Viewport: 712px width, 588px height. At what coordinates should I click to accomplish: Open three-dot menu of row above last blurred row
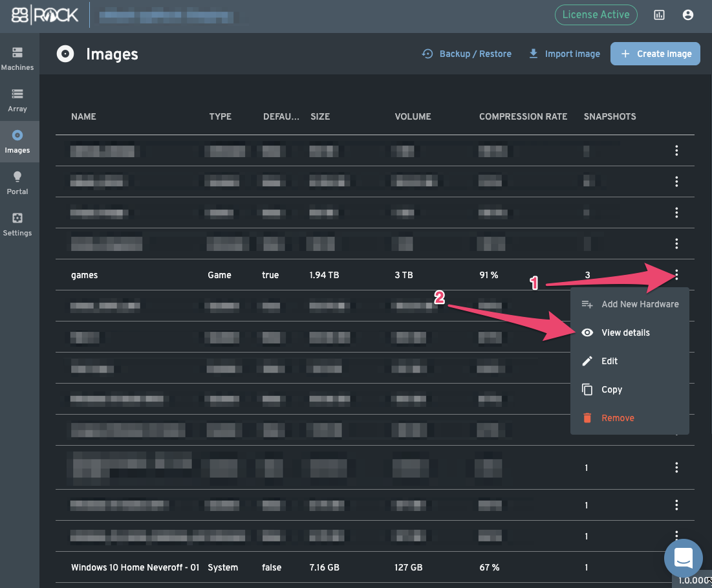pos(676,505)
